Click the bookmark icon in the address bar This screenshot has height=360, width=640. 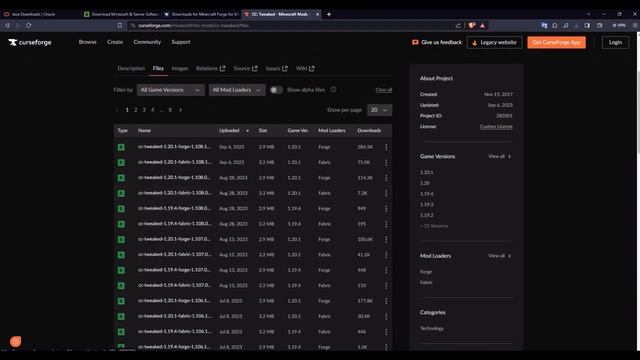click(120, 25)
